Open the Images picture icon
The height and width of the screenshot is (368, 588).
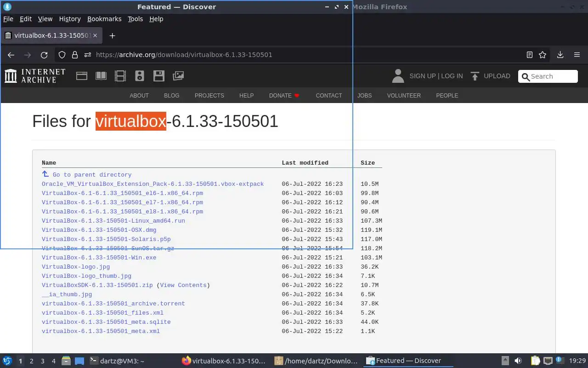click(x=178, y=76)
